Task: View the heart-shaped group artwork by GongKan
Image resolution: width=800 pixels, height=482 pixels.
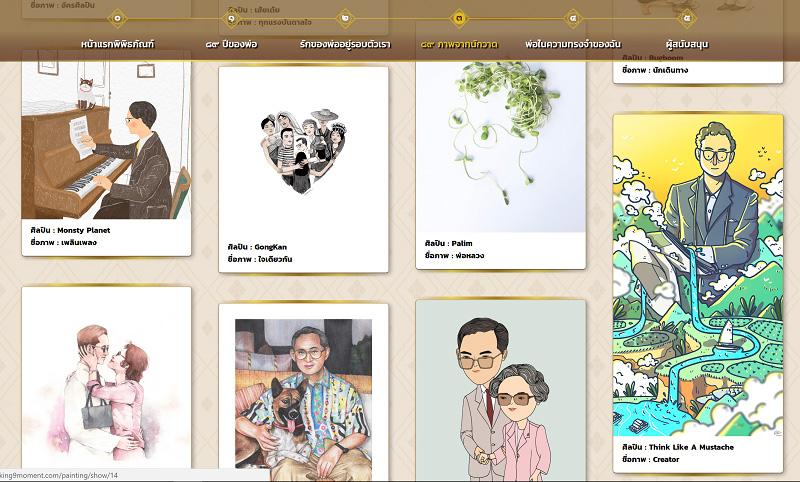Action: [303, 150]
